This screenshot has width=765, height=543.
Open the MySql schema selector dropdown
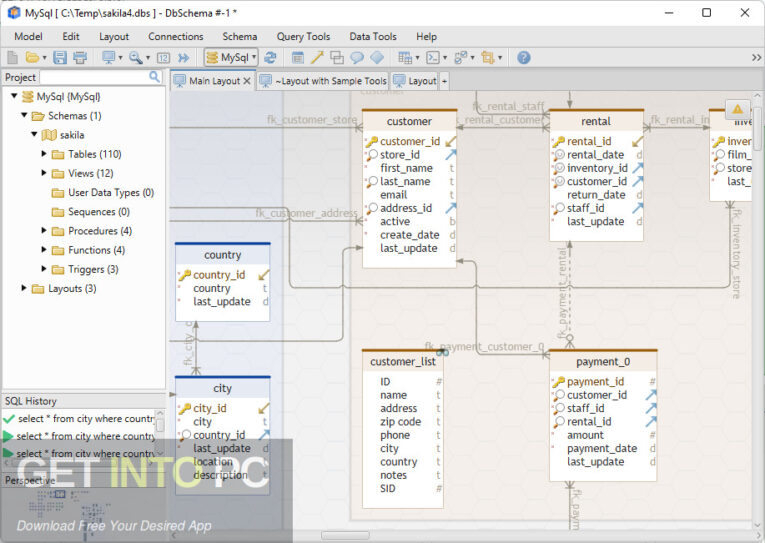[x=231, y=58]
